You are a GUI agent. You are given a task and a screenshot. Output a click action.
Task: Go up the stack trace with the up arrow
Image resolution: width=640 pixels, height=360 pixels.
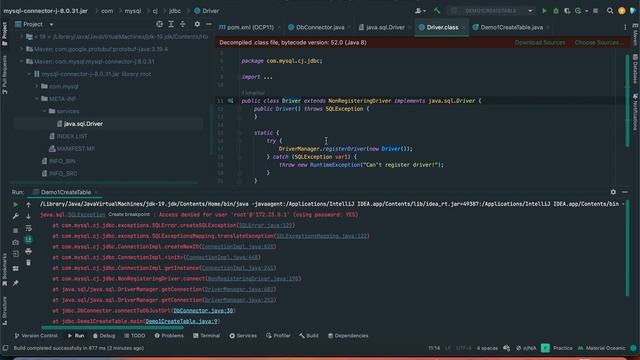click(x=28, y=204)
